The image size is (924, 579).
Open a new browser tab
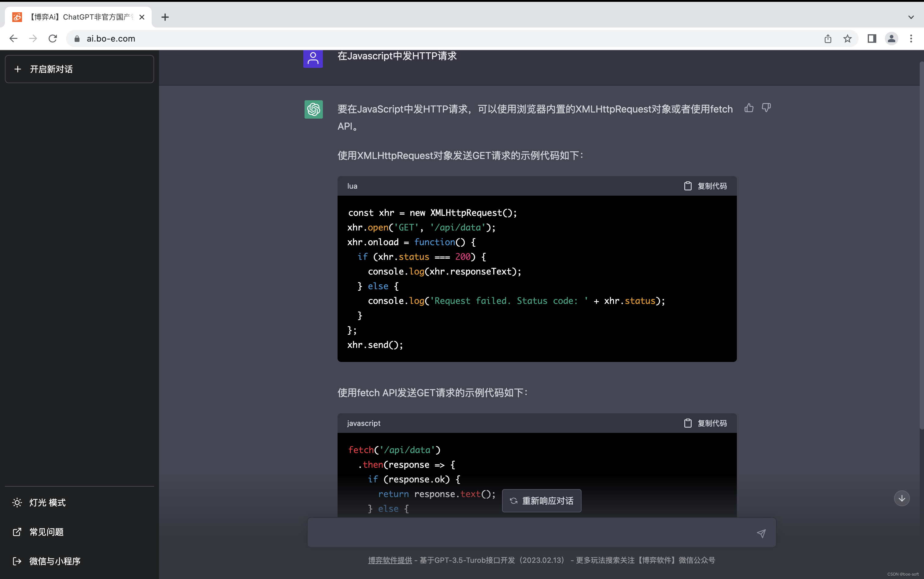[x=165, y=17]
